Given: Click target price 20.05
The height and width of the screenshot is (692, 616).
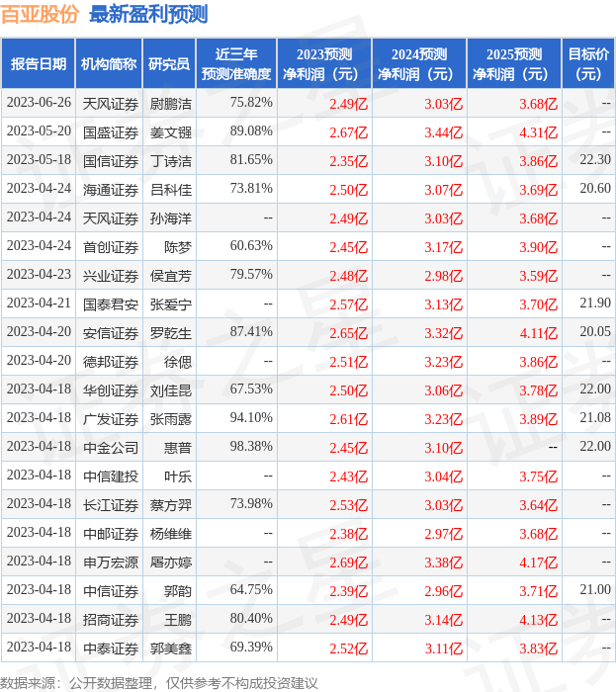Looking at the screenshot, I should point(595,332).
